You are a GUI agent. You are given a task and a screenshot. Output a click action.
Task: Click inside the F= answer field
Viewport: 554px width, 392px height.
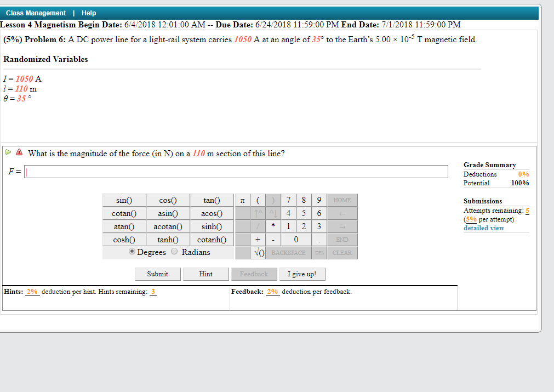tap(236, 171)
